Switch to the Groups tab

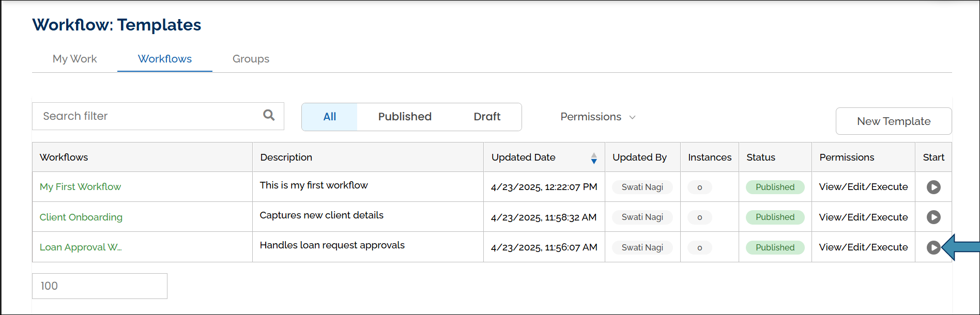tap(251, 59)
